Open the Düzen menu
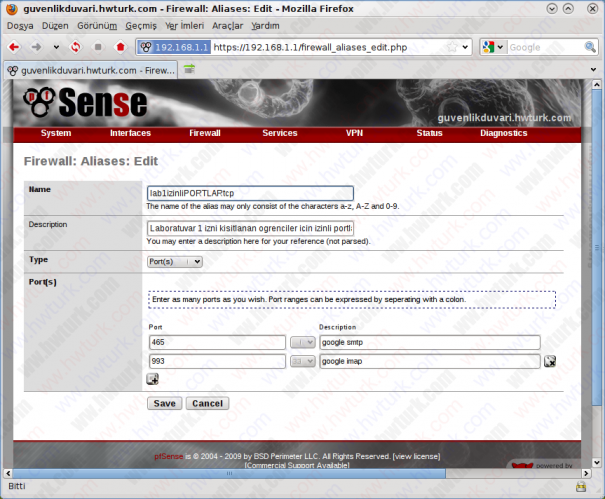This screenshot has width=605, height=499. (x=55, y=26)
